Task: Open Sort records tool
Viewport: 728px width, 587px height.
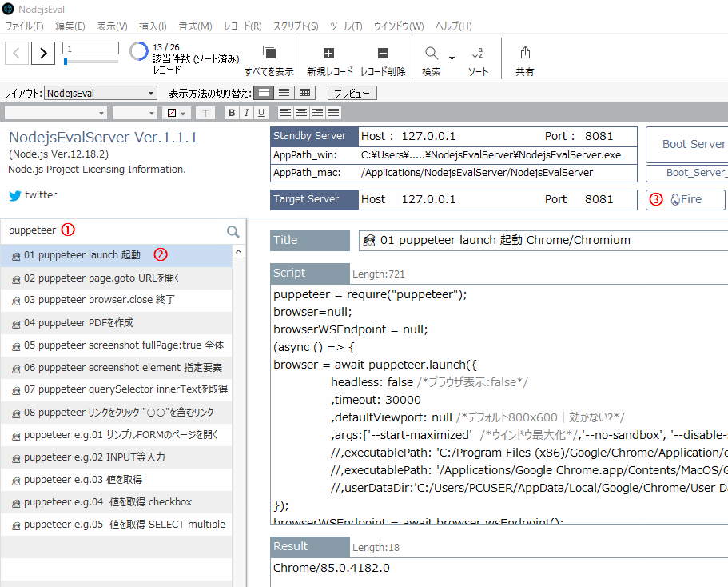Action: [x=478, y=53]
